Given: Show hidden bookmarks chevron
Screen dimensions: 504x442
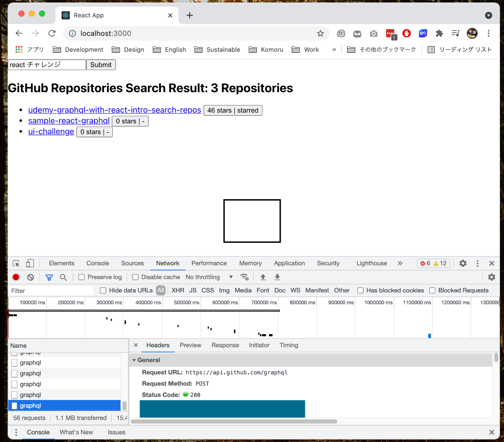Looking at the screenshot, I should click(x=334, y=50).
